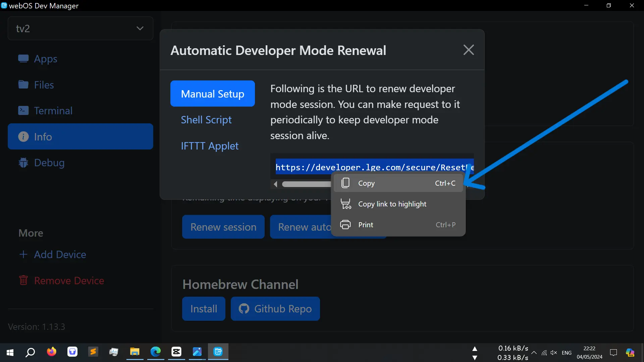The image size is (644, 362).
Task: Click the network Wi-Fi tray icon
Action: point(544,353)
